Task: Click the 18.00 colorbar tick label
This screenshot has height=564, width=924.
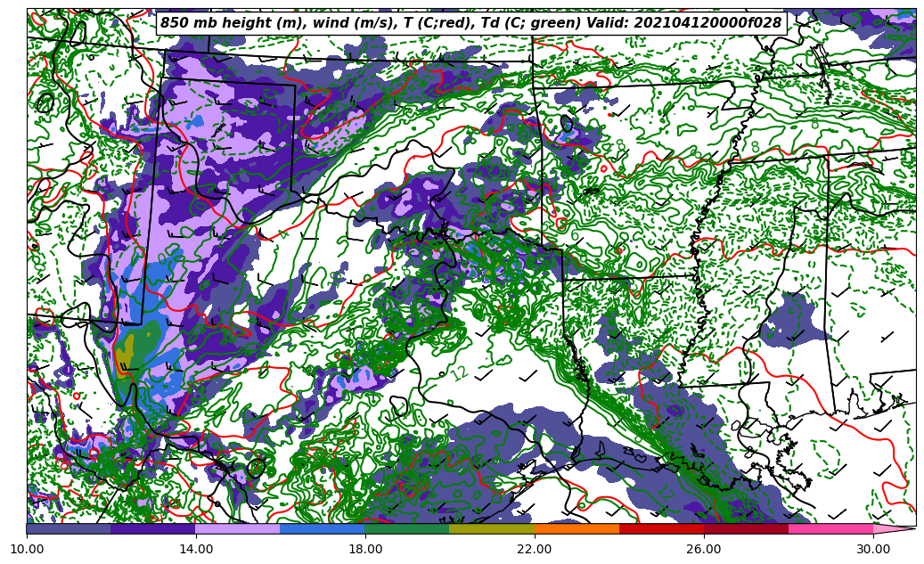Action: pos(365,549)
